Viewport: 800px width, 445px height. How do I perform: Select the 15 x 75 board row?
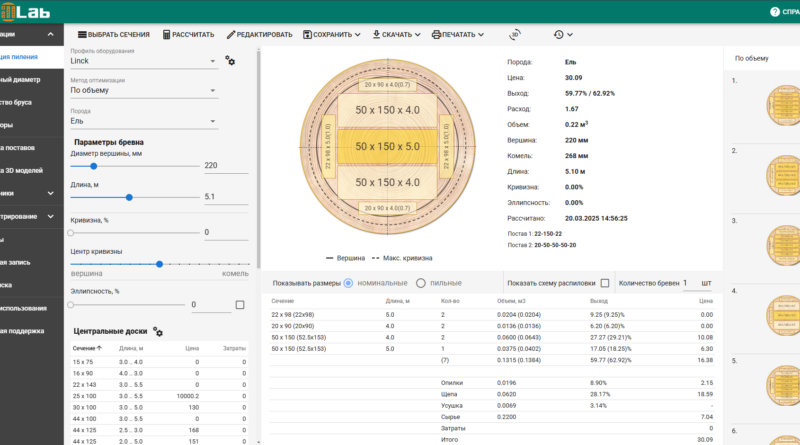pos(159,362)
